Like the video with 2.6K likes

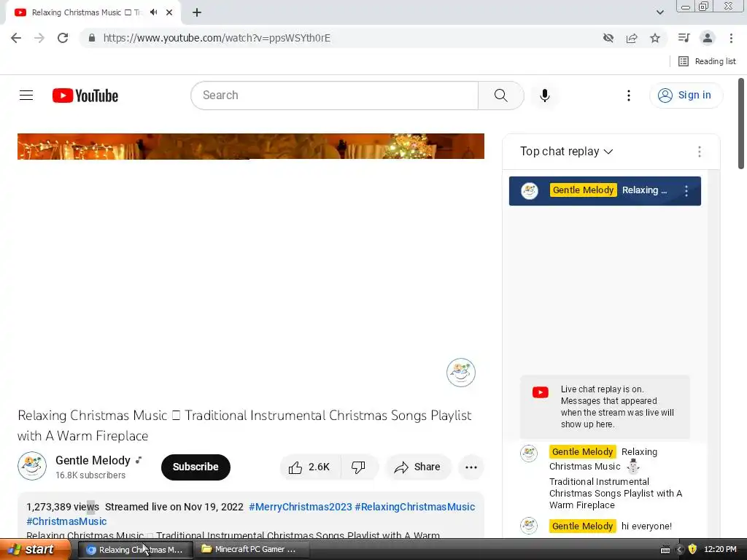309,467
